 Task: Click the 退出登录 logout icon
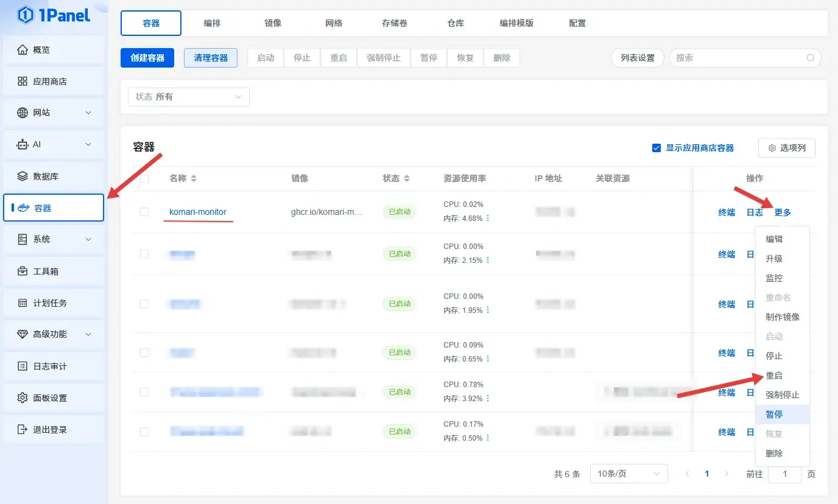tap(23, 430)
